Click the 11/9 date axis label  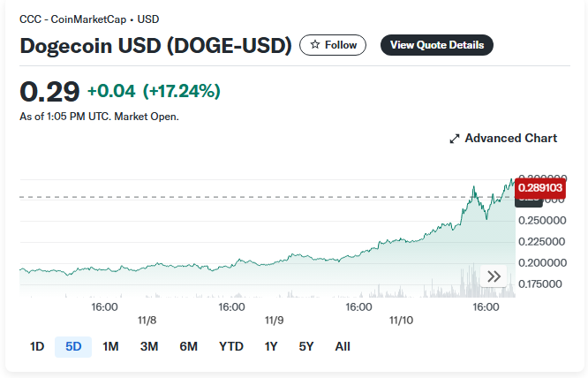pyautogui.click(x=275, y=320)
